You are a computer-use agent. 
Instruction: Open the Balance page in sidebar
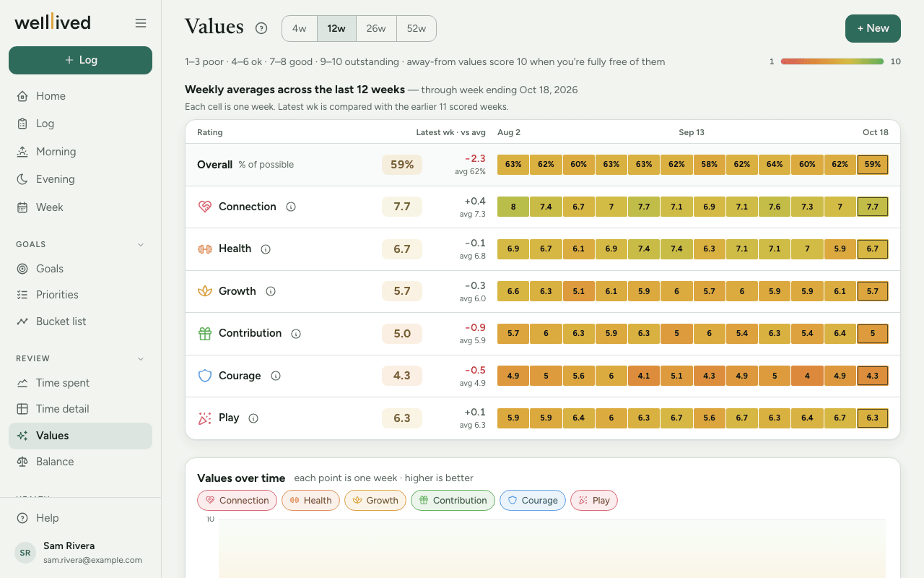[x=80, y=462]
